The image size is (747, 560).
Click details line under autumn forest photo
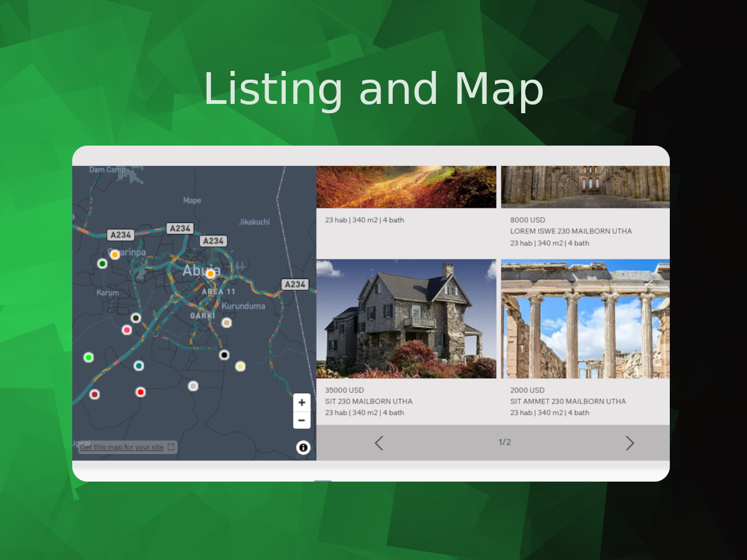(364, 220)
